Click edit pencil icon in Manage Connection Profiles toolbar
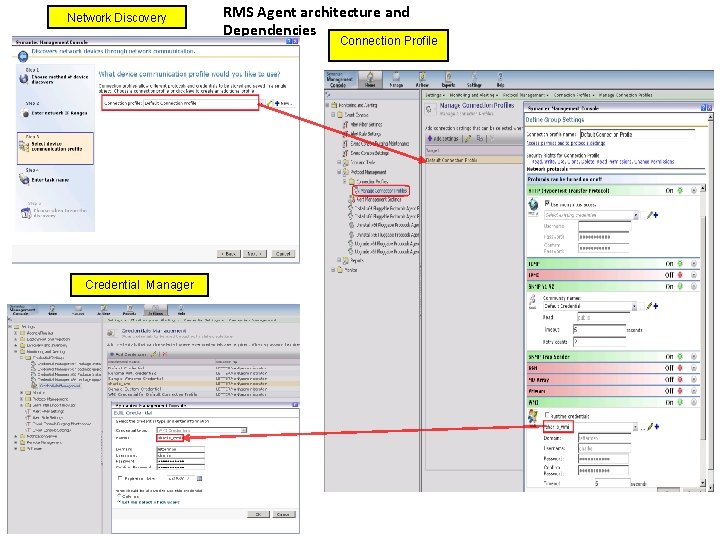The width and height of the screenshot is (720, 540). coord(468,138)
